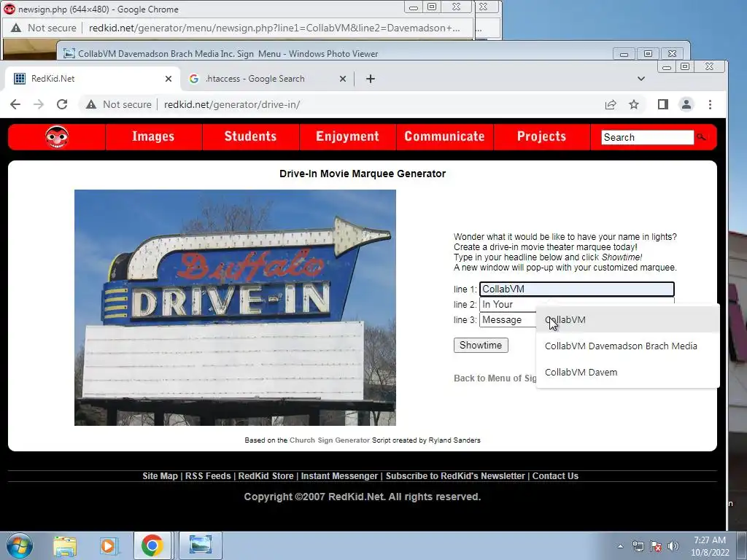
Task: Click the line 1 text field
Action: pyautogui.click(x=576, y=289)
